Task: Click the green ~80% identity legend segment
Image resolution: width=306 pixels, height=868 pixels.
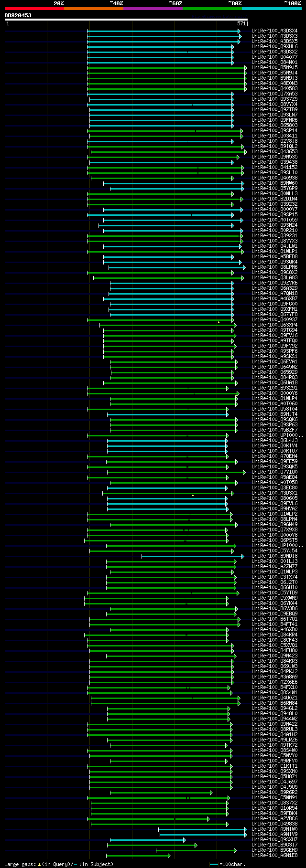Action: 212,9
